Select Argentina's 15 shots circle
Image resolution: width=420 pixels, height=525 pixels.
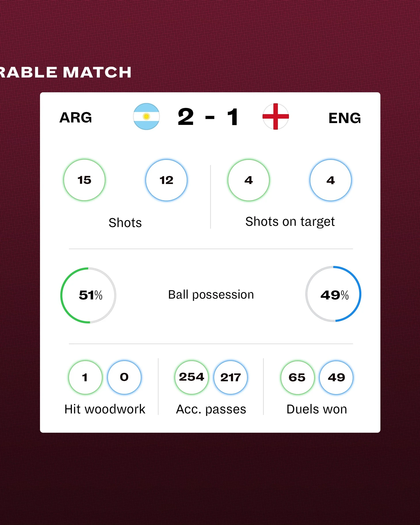pyautogui.click(x=84, y=180)
